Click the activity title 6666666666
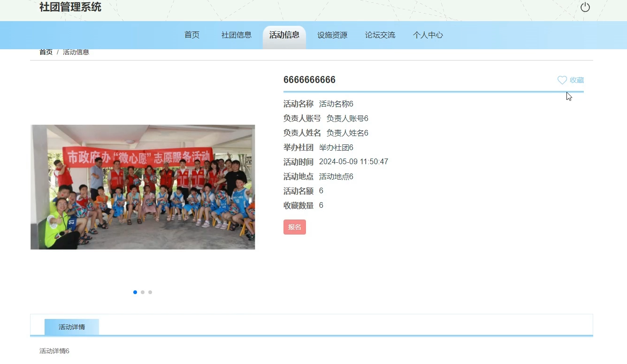 point(310,80)
